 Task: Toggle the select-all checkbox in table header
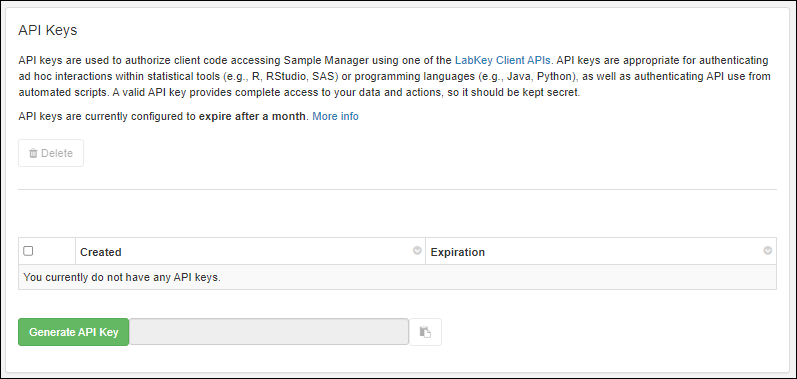[28, 251]
